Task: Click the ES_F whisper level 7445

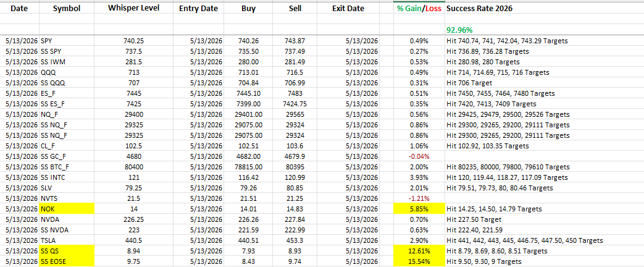Action: point(133,93)
